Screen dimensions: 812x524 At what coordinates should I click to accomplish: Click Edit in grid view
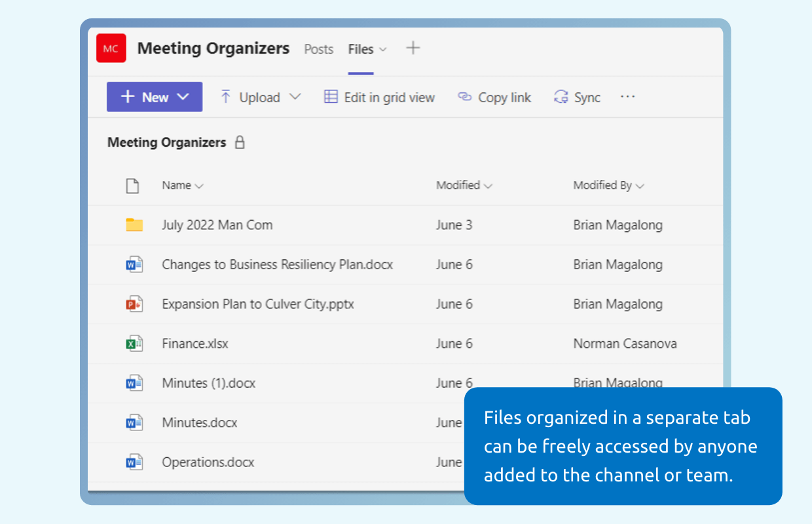pos(379,97)
